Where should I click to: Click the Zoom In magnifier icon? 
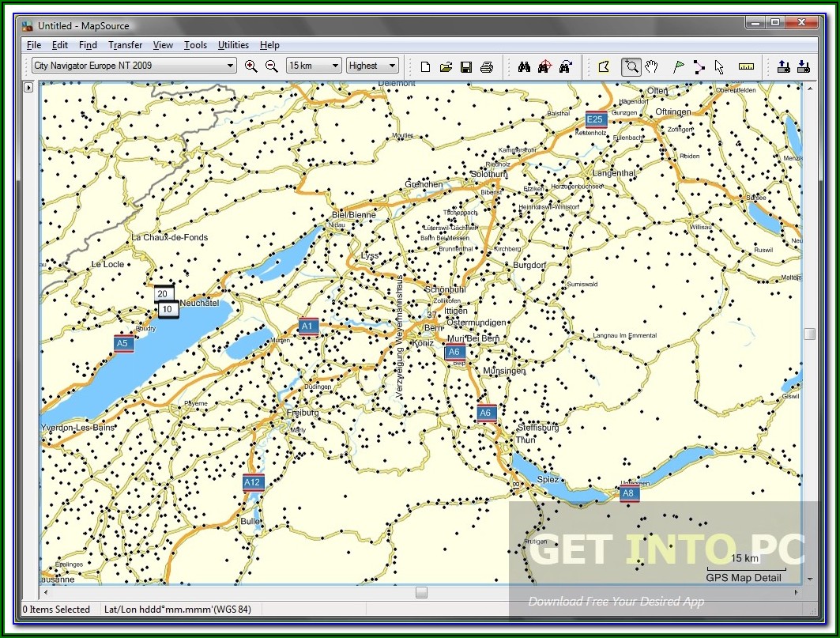pyautogui.click(x=251, y=66)
